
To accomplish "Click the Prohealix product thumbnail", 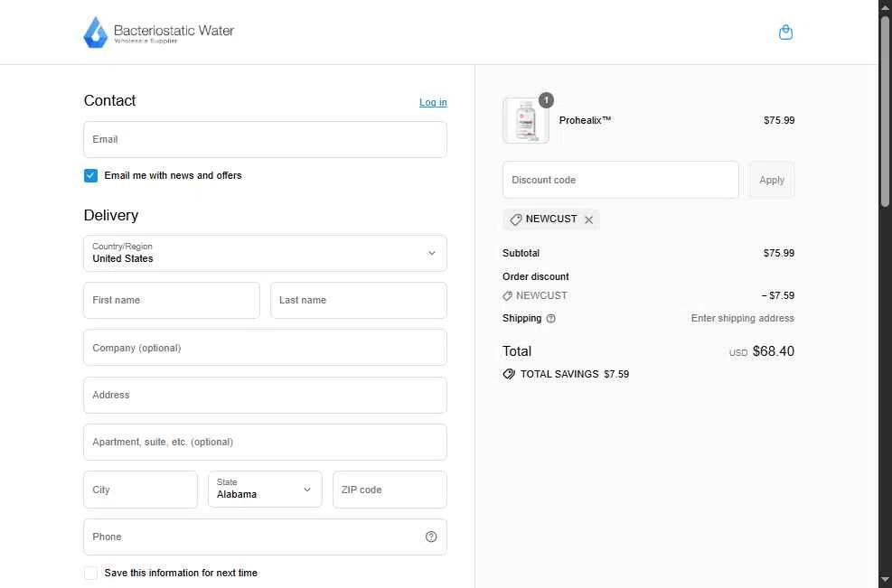I will click(x=526, y=120).
